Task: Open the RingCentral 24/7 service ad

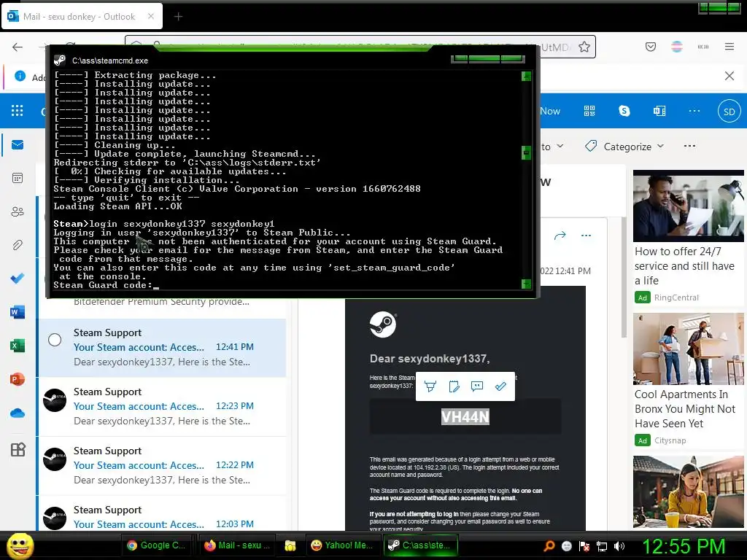Action: (684, 265)
